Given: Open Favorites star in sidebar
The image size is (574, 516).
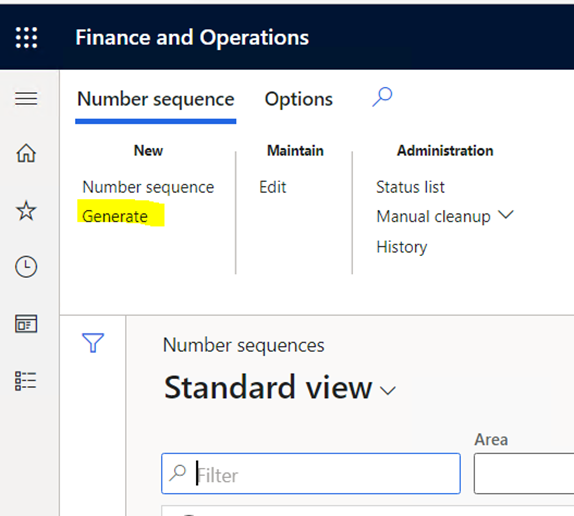Looking at the screenshot, I should (26, 210).
